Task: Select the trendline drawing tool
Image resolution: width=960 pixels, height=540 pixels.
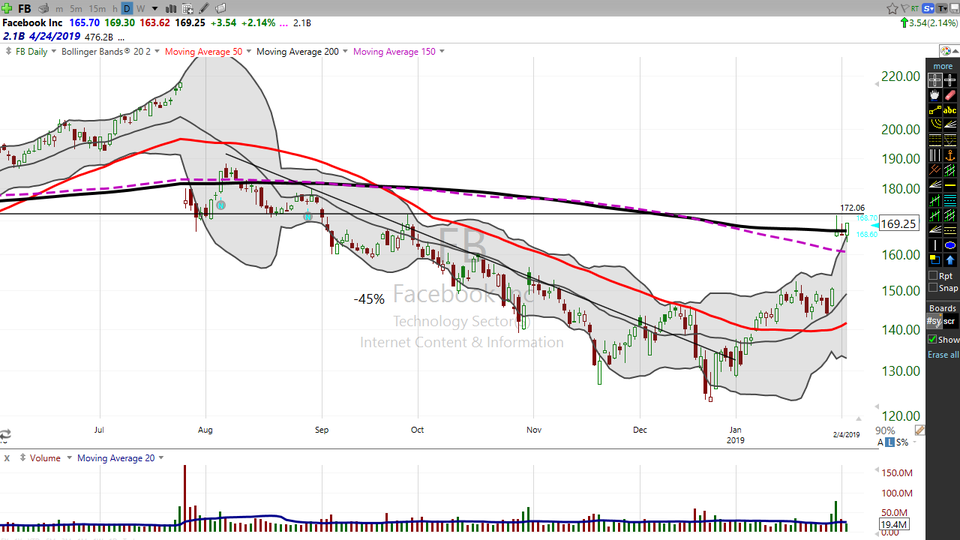Action: 935,110
